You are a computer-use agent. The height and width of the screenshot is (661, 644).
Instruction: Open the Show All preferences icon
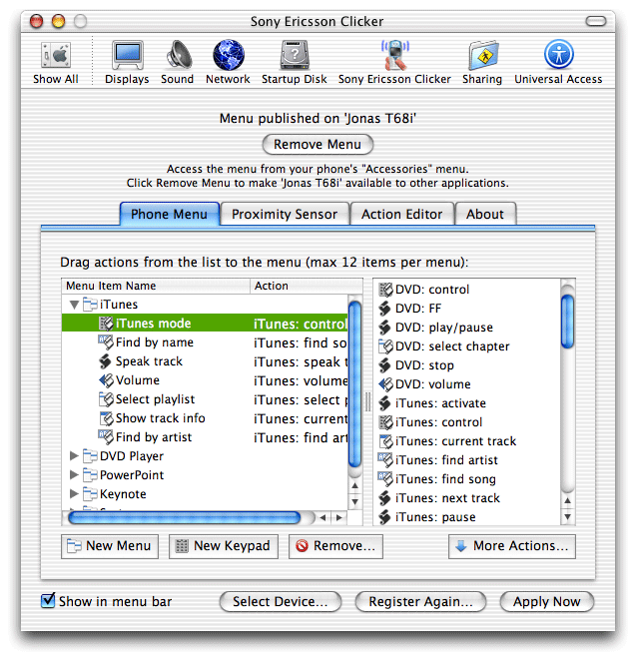pyautogui.click(x=56, y=62)
